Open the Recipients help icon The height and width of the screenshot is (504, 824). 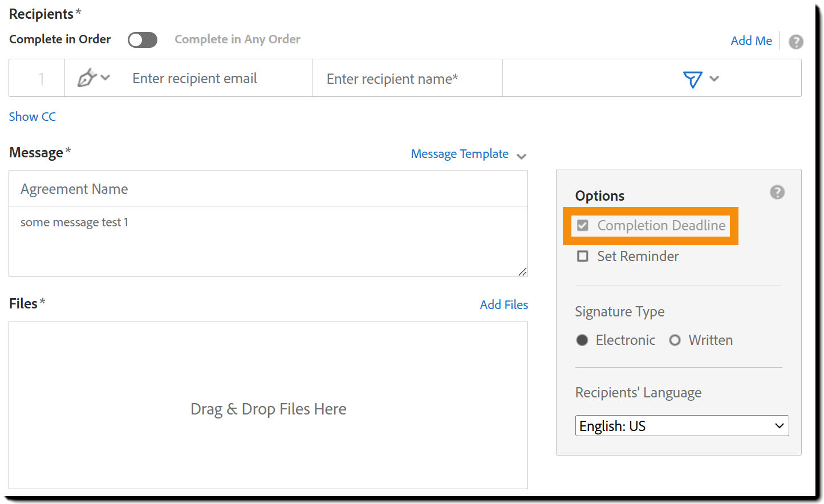tap(796, 41)
